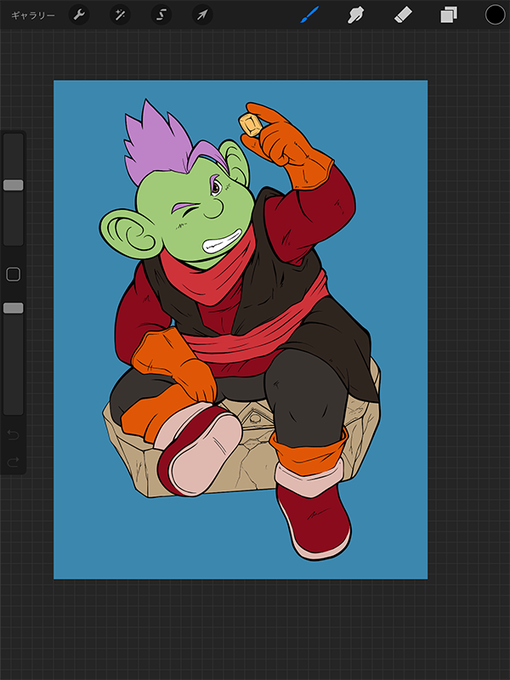
Task: Select the Smudge tool
Action: (356, 15)
